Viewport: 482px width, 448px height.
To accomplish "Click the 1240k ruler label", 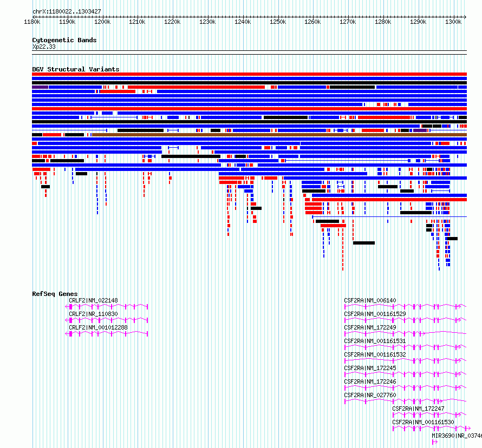I will [243, 22].
